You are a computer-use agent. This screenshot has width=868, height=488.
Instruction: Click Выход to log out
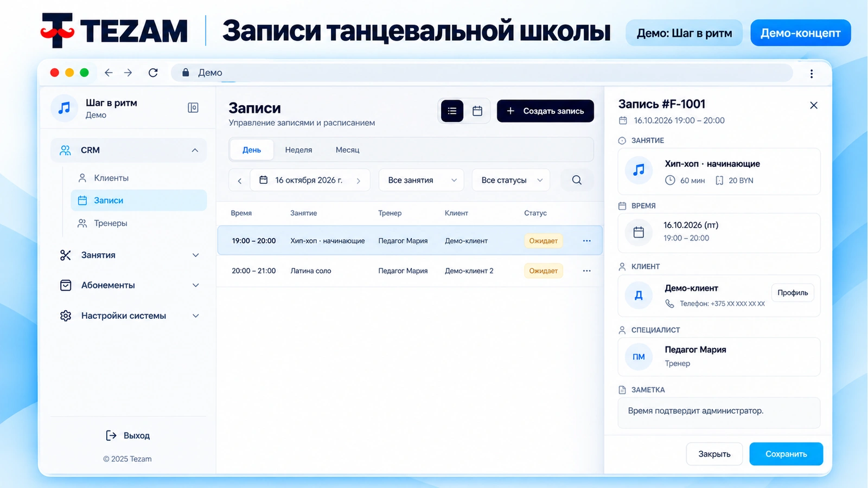[x=128, y=435]
